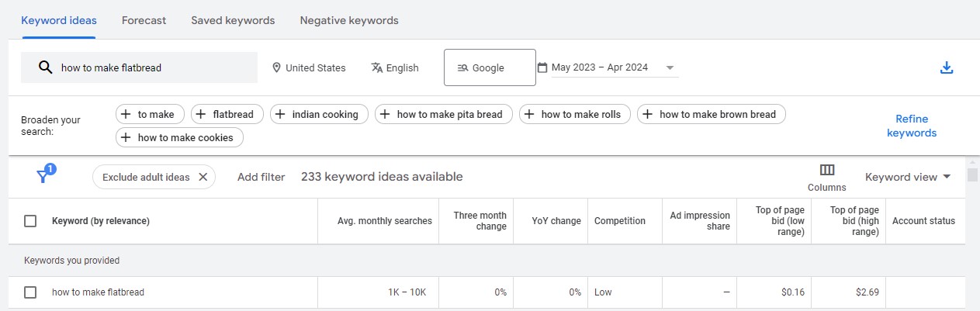Check the 'how to make flatbread' row checkbox

click(x=30, y=292)
